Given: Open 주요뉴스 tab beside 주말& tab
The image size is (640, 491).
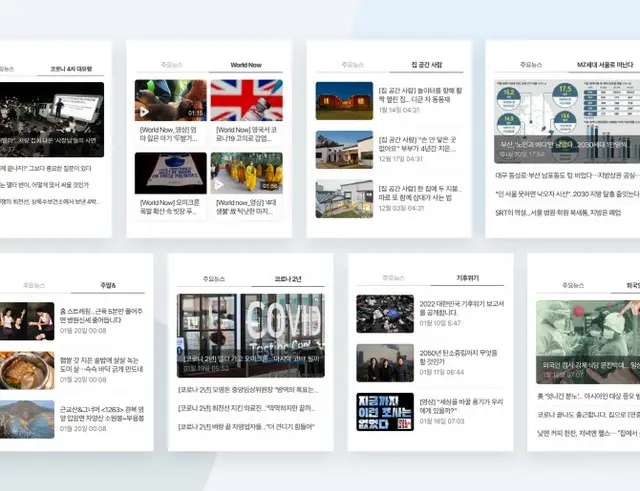Looking at the screenshot, I should click(x=34, y=285).
